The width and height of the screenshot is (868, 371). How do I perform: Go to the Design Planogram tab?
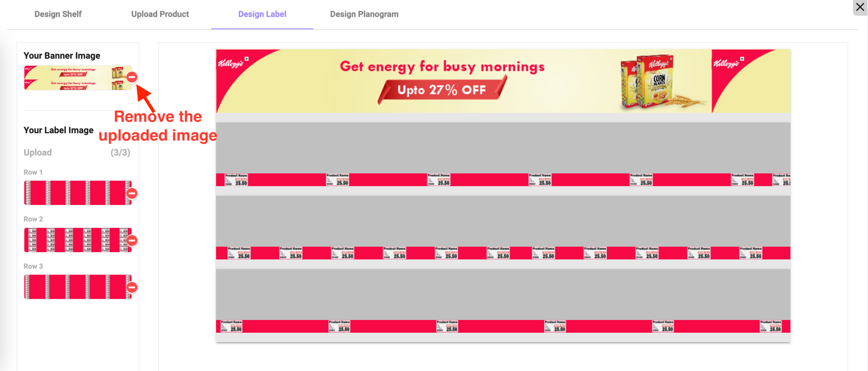point(364,14)
